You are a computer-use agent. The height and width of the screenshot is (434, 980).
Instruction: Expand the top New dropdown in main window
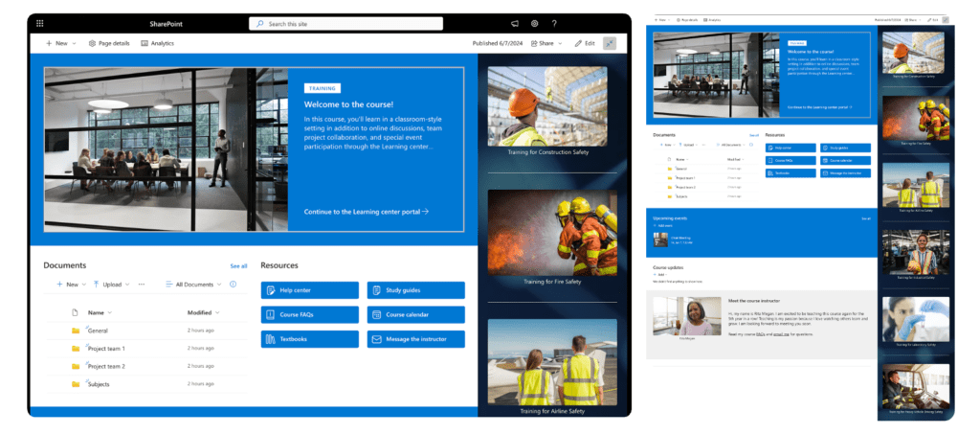tap(75, 43)
